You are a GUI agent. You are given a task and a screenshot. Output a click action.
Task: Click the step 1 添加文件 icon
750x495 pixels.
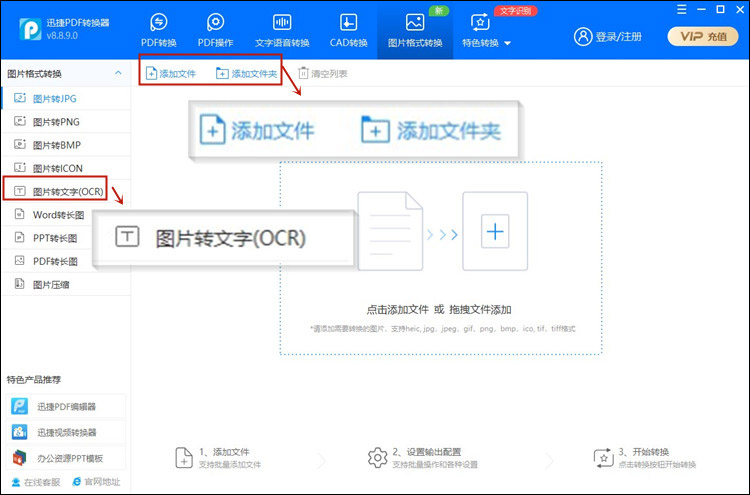pos(184,458)
